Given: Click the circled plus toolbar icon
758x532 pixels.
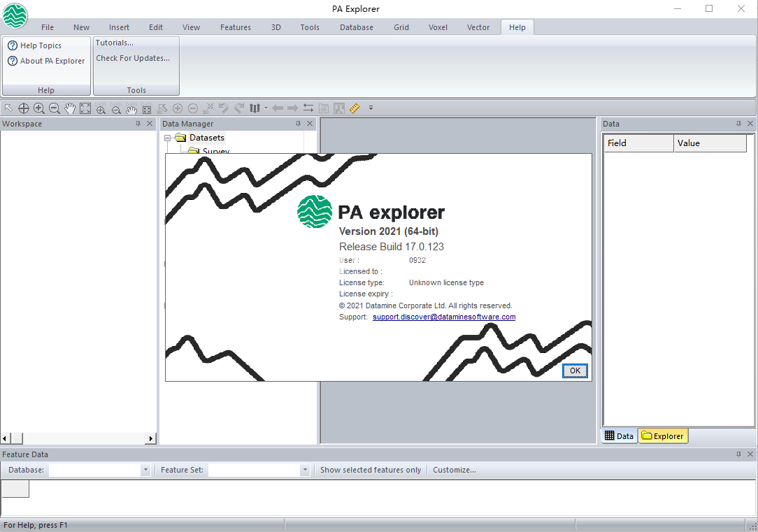Looking at the screenshot, I should tap(178, 108).
